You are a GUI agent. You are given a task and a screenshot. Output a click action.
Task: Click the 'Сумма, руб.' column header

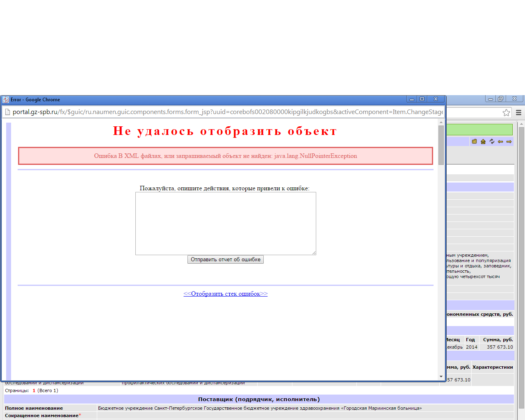[498, 340]
